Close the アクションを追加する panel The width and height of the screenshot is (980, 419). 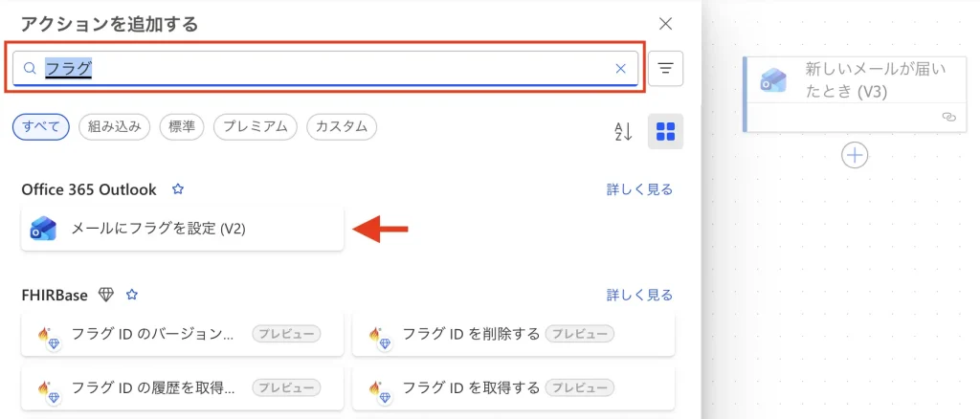666,24
